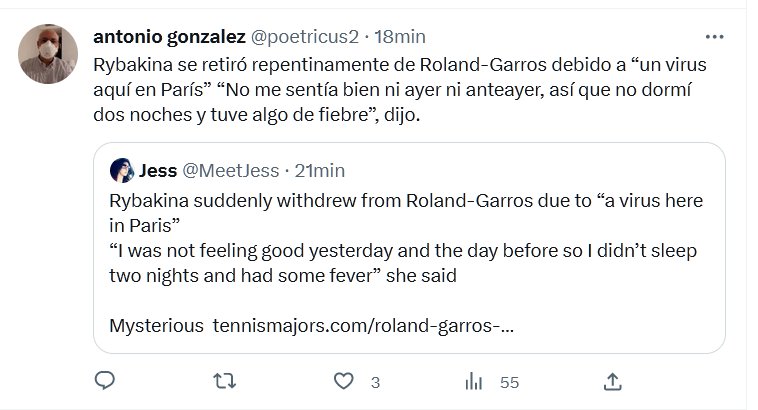The image size is (758, 410).
Task: Click the view count showing 55
Action: (509, 382)
